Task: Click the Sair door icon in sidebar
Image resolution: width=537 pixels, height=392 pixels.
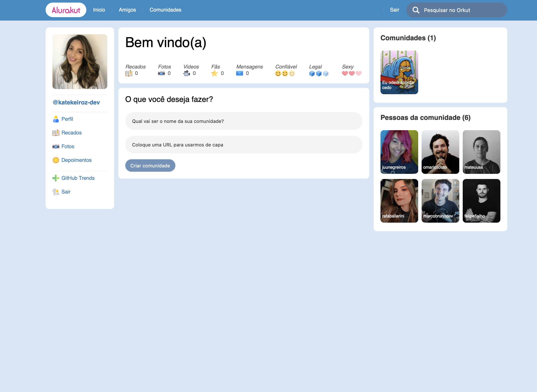Action: click(x=56, y=191)
